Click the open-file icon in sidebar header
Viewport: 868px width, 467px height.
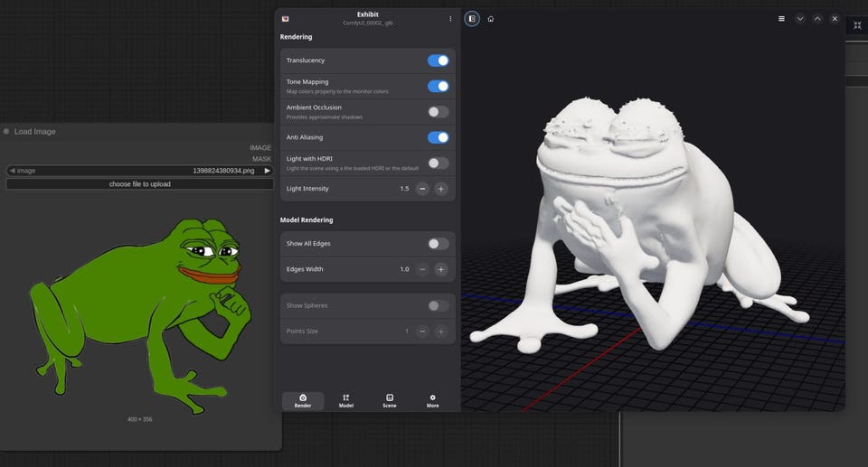point(286,18)
